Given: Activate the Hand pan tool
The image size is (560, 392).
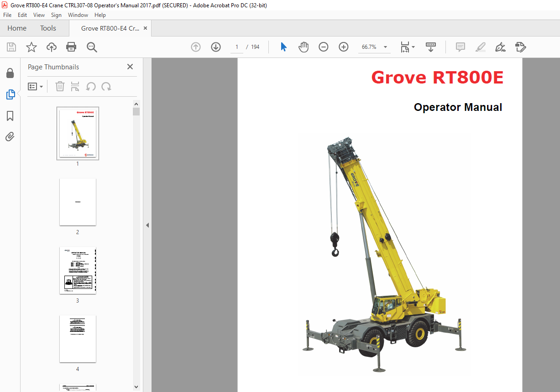Looking at the screenshot, I should coord(304,47).
